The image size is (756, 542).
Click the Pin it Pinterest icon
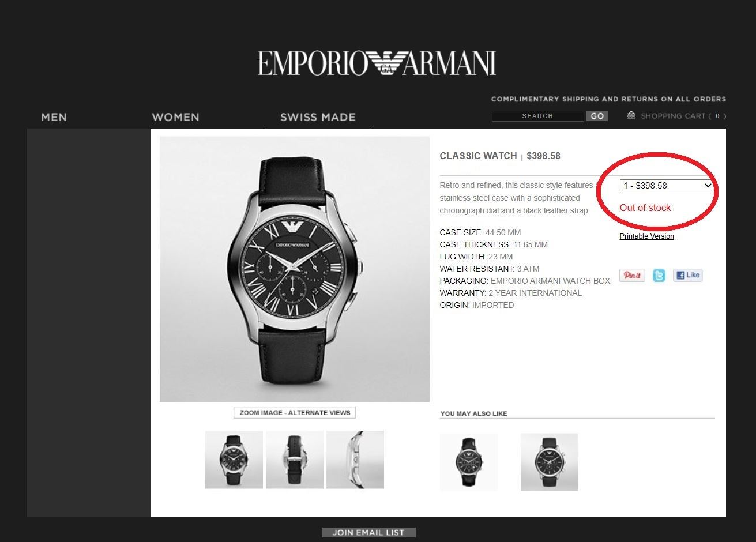click(x=632, y=275)
